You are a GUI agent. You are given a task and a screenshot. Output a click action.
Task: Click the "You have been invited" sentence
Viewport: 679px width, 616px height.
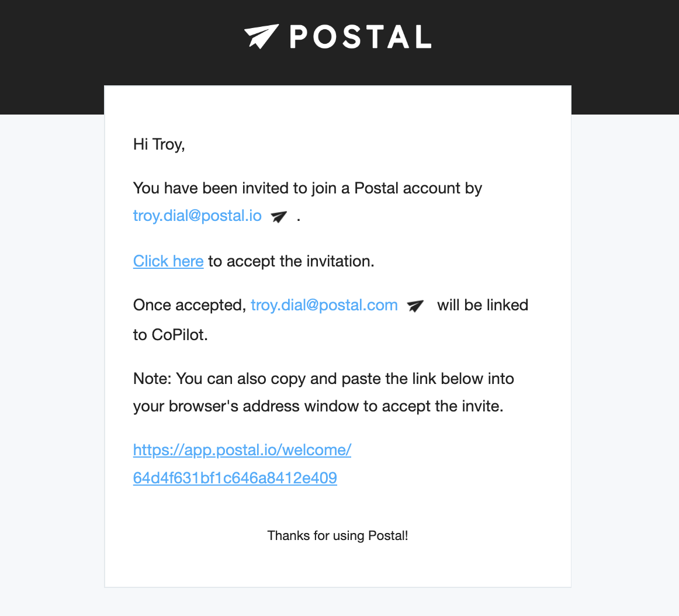pos(307,188)
